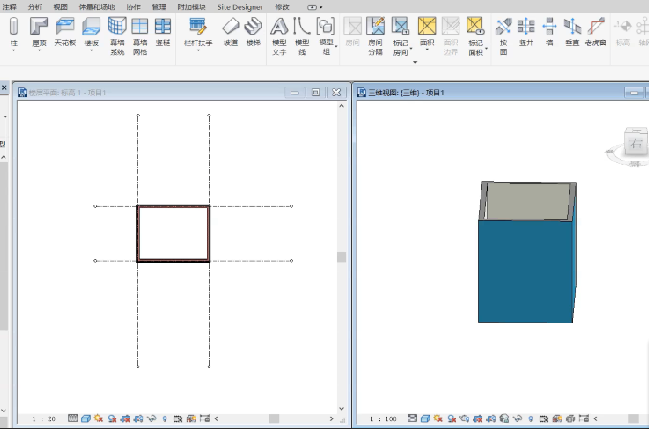The height and width of the screenshot is (429, 649).
Task: Click the 1 : 100 scale in 3D view
Action: [383, 419]
